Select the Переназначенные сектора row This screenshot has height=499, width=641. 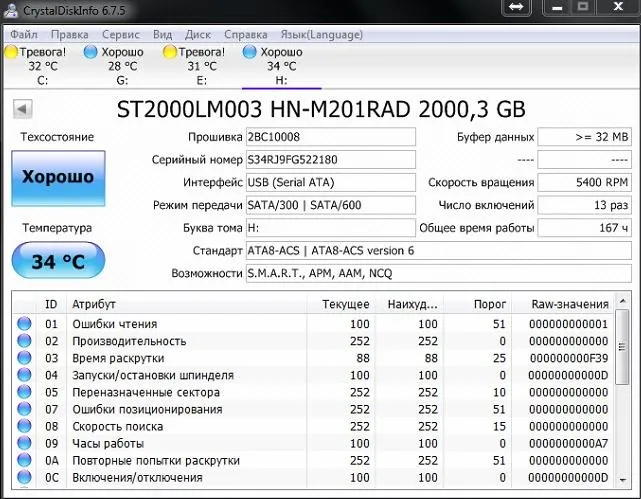click(x=313, y=392)
